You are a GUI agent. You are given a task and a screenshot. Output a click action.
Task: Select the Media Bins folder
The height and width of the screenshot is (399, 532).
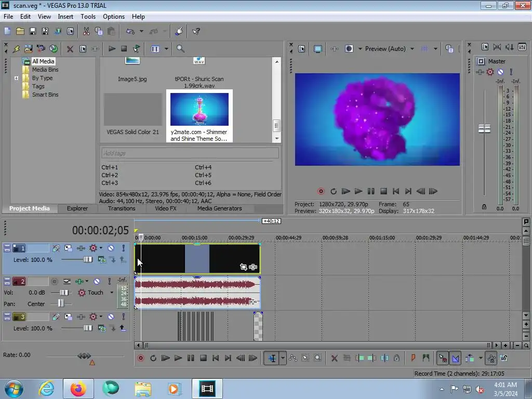coord(45,70)
